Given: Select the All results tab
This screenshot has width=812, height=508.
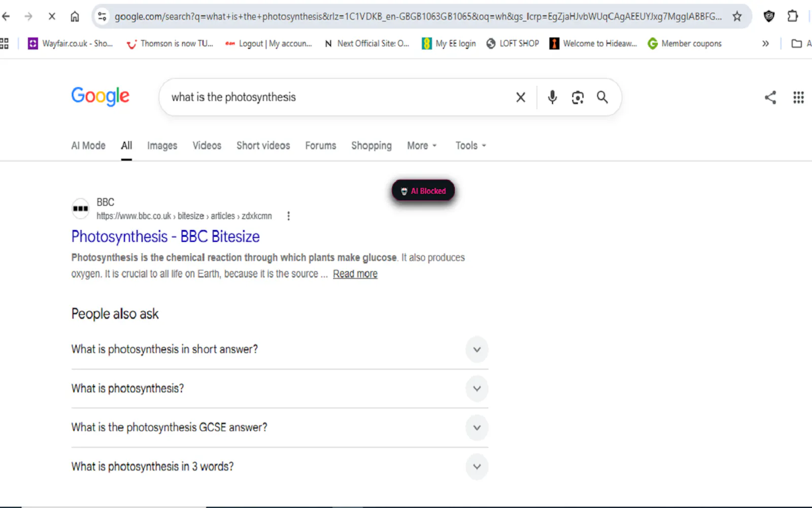Looking at the screenshot, I should tap(126, 146).
